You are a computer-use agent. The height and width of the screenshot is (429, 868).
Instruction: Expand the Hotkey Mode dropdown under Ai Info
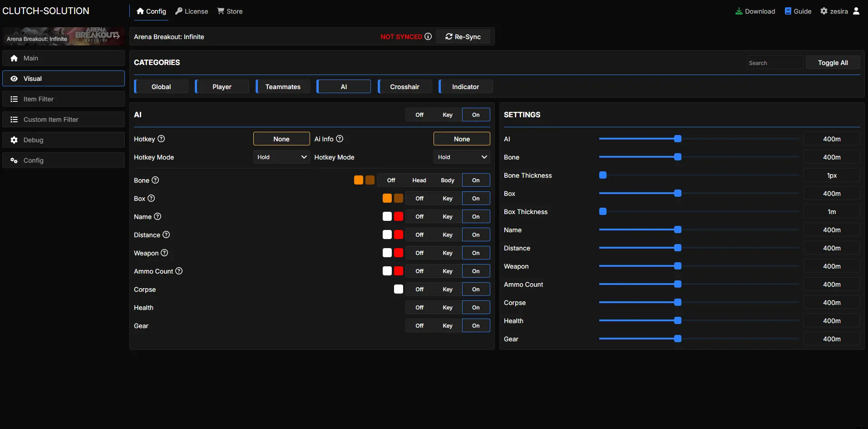462,157
